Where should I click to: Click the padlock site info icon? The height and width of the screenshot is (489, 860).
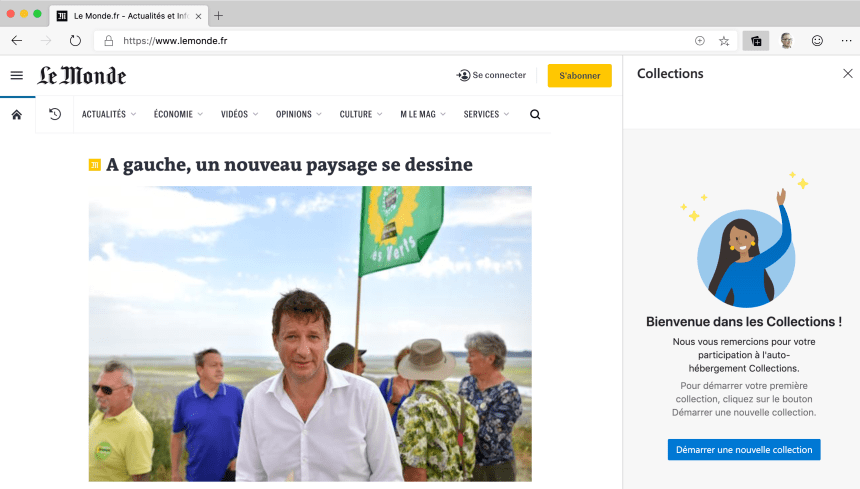109,41
